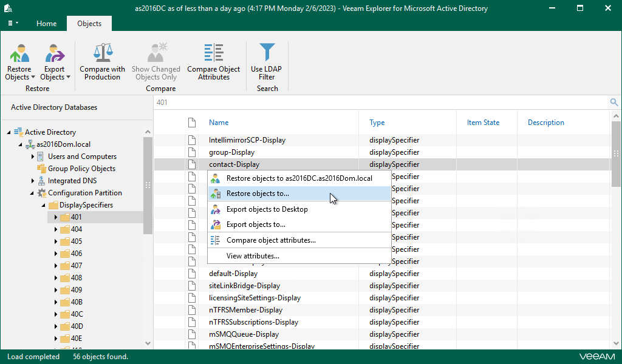The height and width of the screenshot is (364, 622).
Task: Click the Compare with Production icon
Action: (102, 52)
